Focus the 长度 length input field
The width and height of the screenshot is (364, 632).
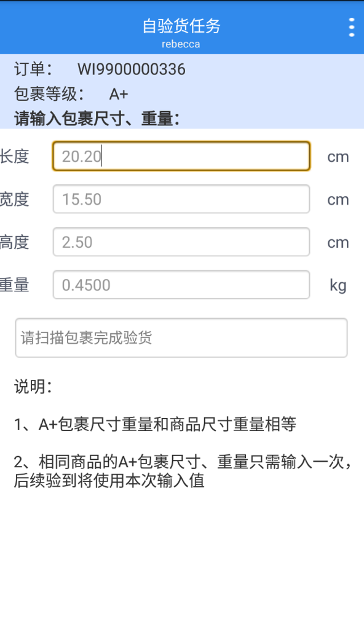pos(181,156)
